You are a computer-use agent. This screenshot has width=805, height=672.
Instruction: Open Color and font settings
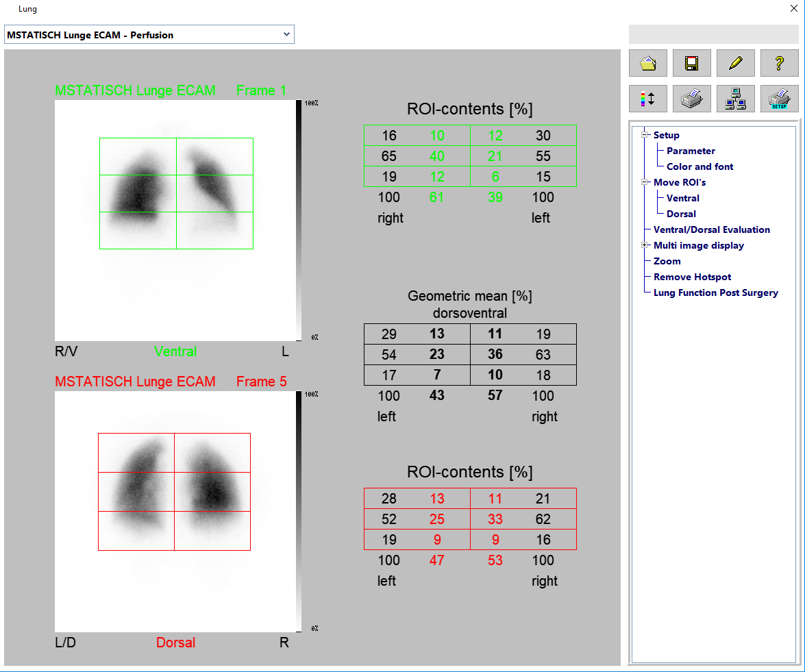pos(699,166)
